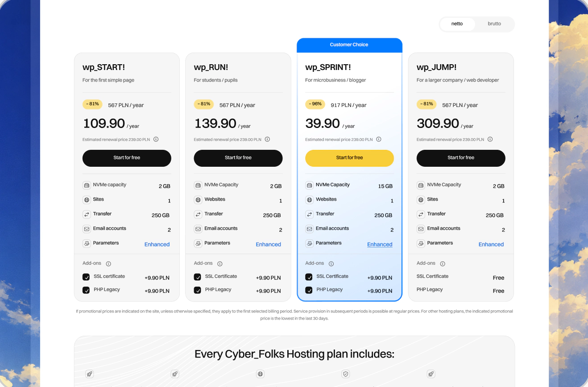Click Email accounts envelope icon in wp_JUMP!

click(x=421, y=229)
